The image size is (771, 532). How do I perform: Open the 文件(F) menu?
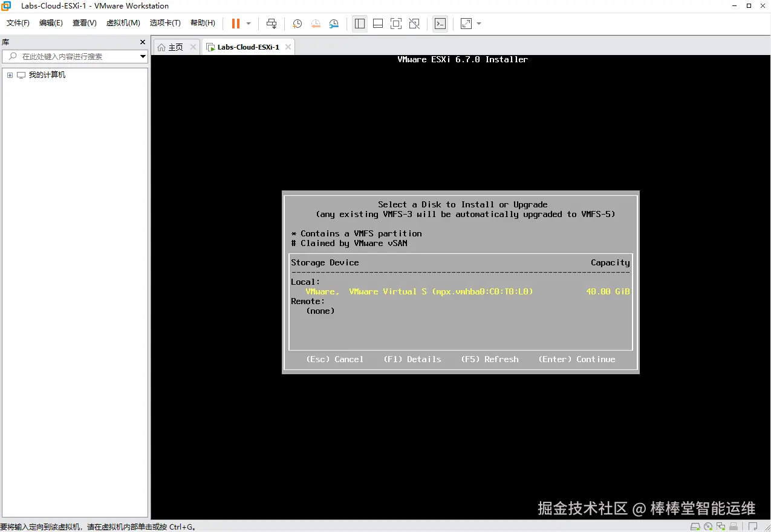click(x=18, y=23)
